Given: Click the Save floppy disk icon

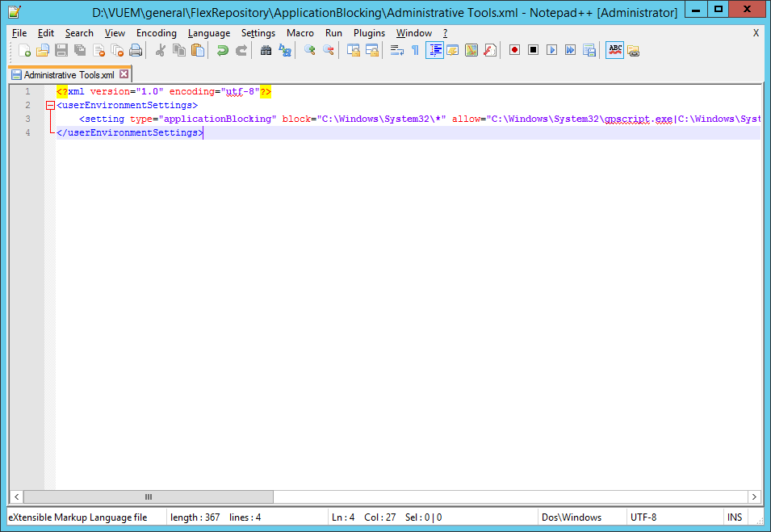Looking at the screenshot, I should click(61, 50).
